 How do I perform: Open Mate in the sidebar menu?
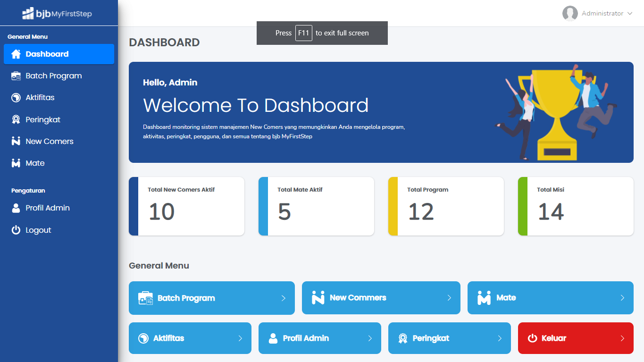coord(59,163)
